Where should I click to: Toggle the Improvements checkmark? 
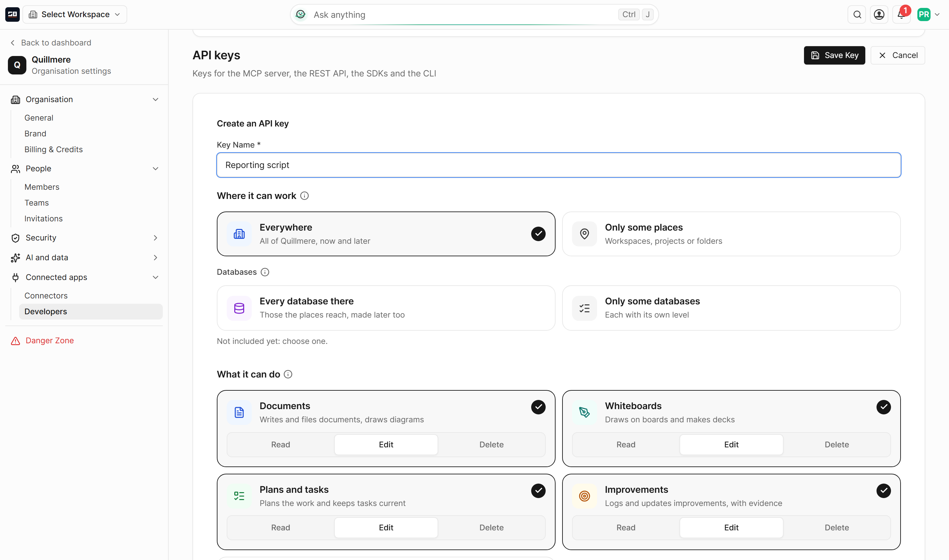coord(883,490)
